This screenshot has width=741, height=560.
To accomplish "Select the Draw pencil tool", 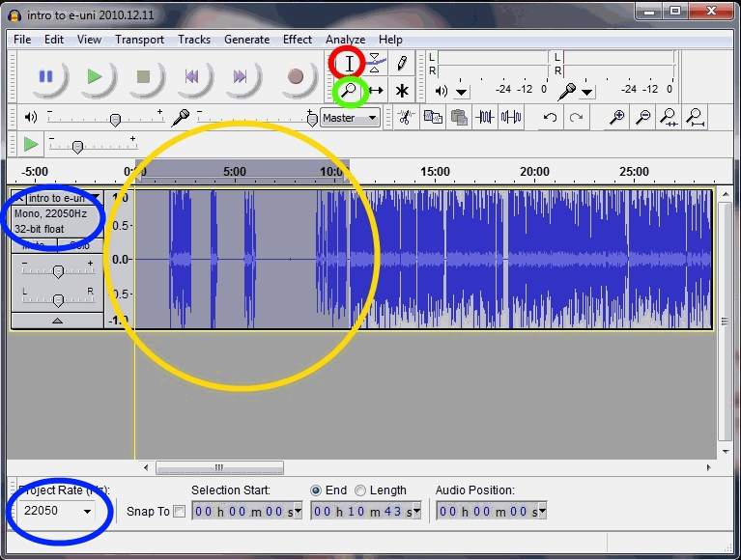I will 402,64.
